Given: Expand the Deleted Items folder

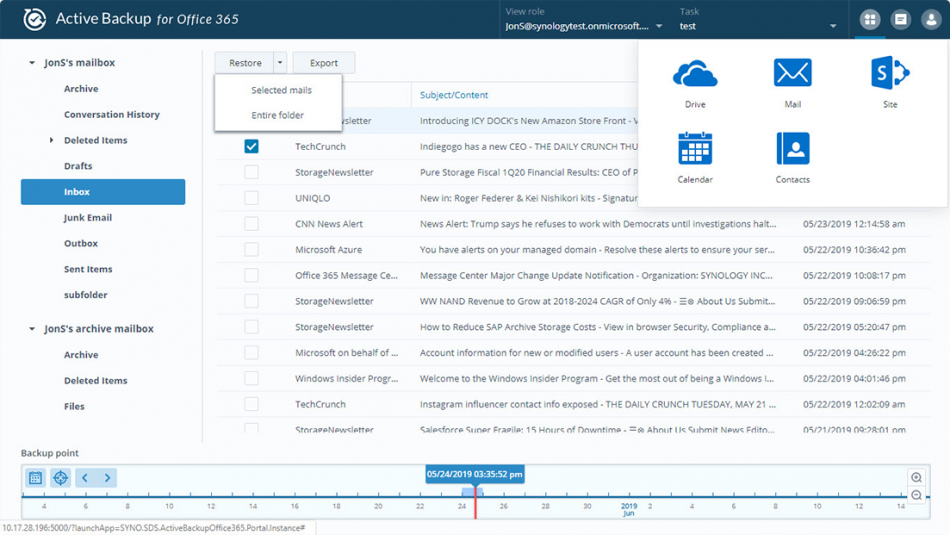Looking at the screenshot, I should (x=51, y=140).
